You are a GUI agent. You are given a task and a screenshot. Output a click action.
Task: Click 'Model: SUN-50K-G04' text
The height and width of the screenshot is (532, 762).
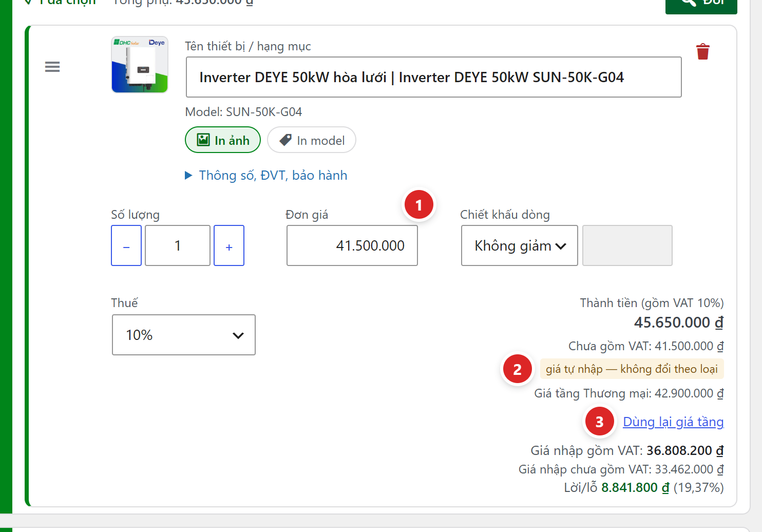[243, 112]
